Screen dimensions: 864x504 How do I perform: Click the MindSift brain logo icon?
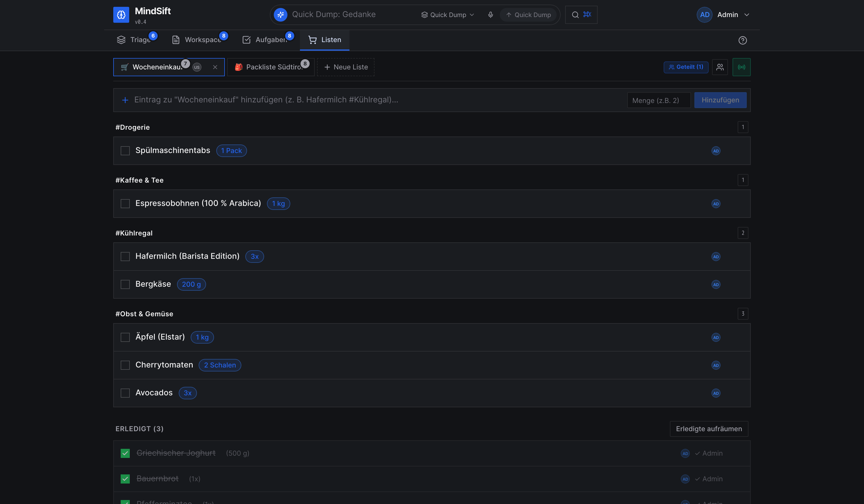click(121, 15)
